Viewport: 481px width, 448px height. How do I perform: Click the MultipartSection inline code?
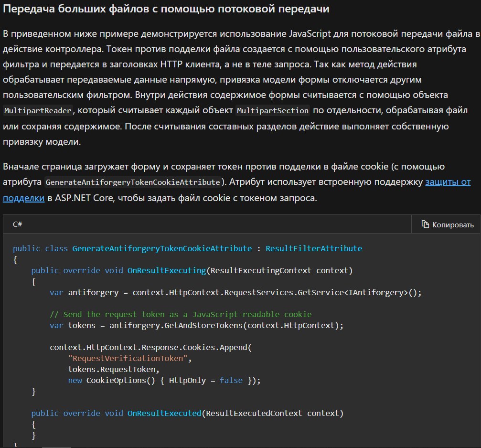click(273, 111)
